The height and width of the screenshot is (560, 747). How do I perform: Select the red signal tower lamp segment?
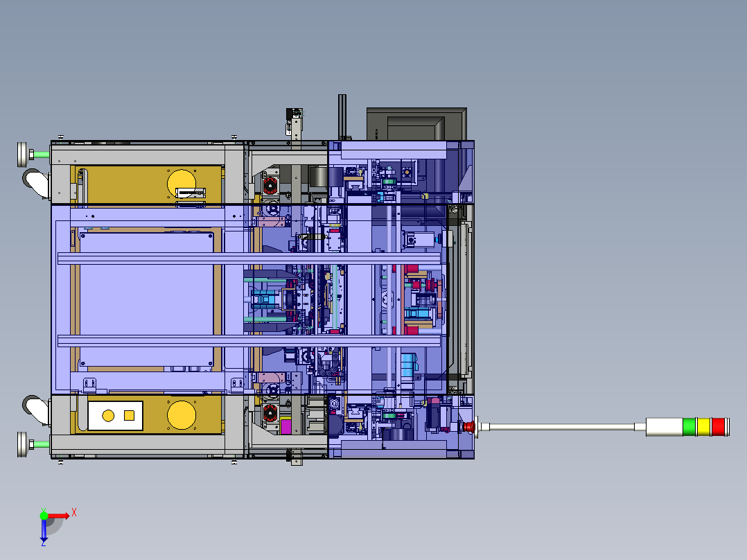[718, 427]
